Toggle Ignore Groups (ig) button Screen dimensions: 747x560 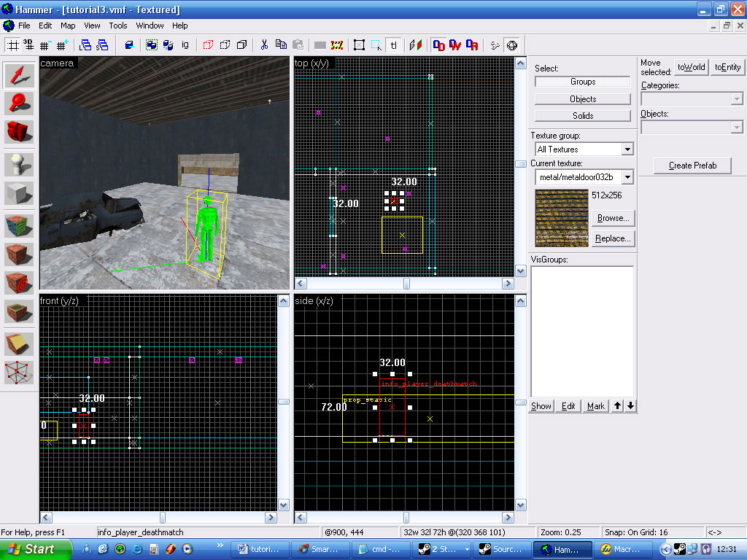[185, 45]
